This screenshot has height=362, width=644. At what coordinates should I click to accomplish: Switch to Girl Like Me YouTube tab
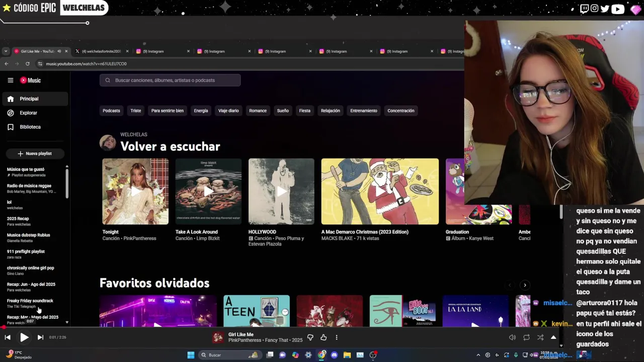click(38, 51)
